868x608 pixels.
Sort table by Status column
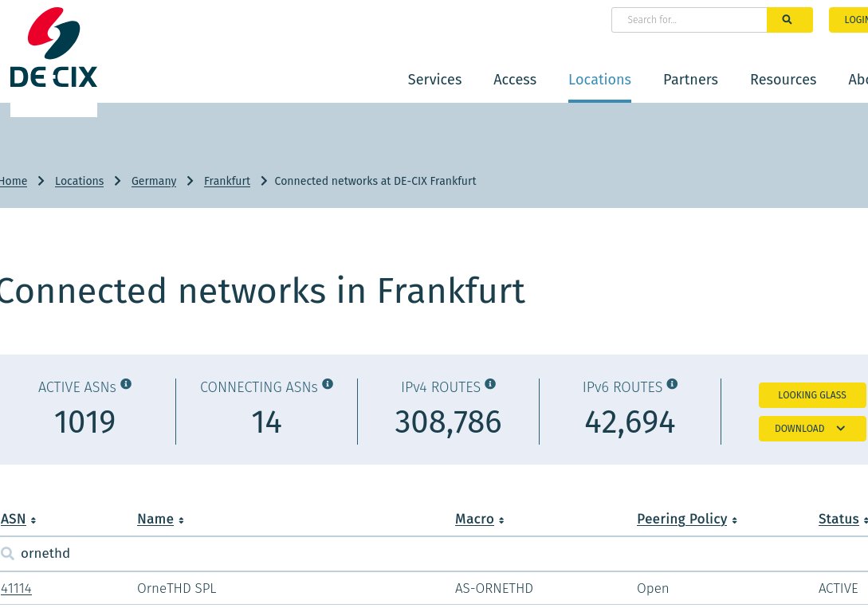pos(843,519)
